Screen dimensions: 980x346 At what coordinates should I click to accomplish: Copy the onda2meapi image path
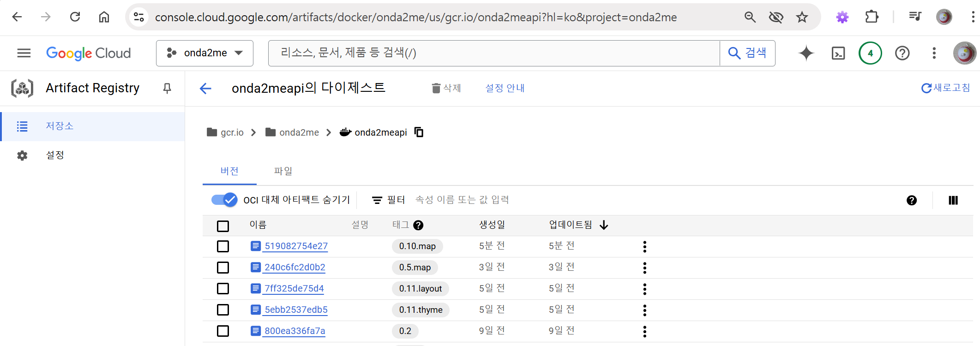click(x=419, y=132)
